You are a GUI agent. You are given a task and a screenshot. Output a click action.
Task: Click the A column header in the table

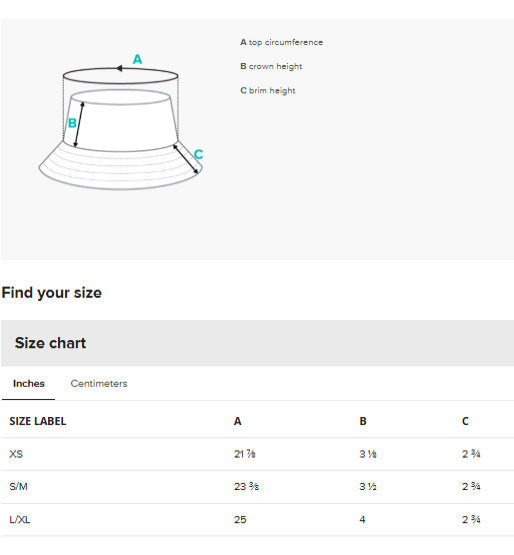238,421
